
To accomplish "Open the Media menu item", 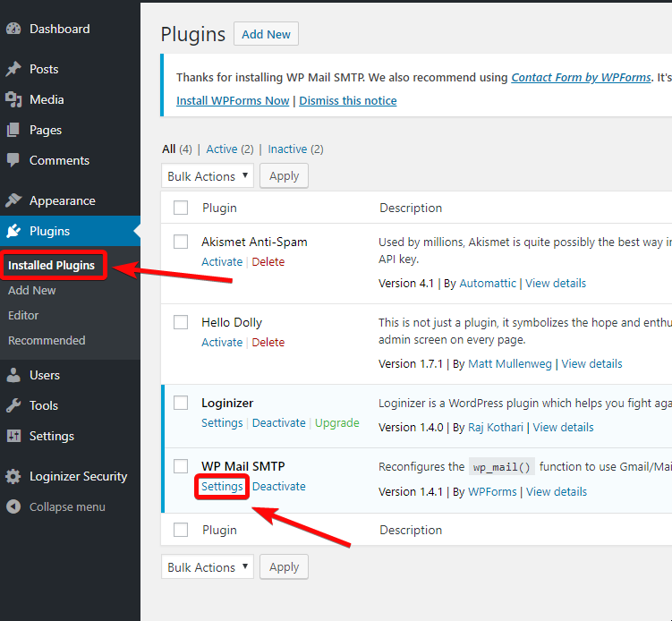I will 47,99.
